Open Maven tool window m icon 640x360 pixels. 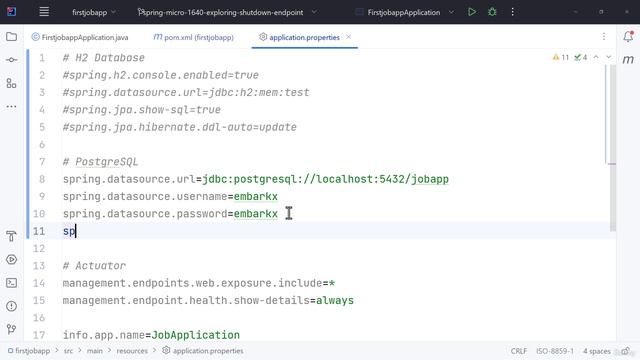(x=628, y=60)
